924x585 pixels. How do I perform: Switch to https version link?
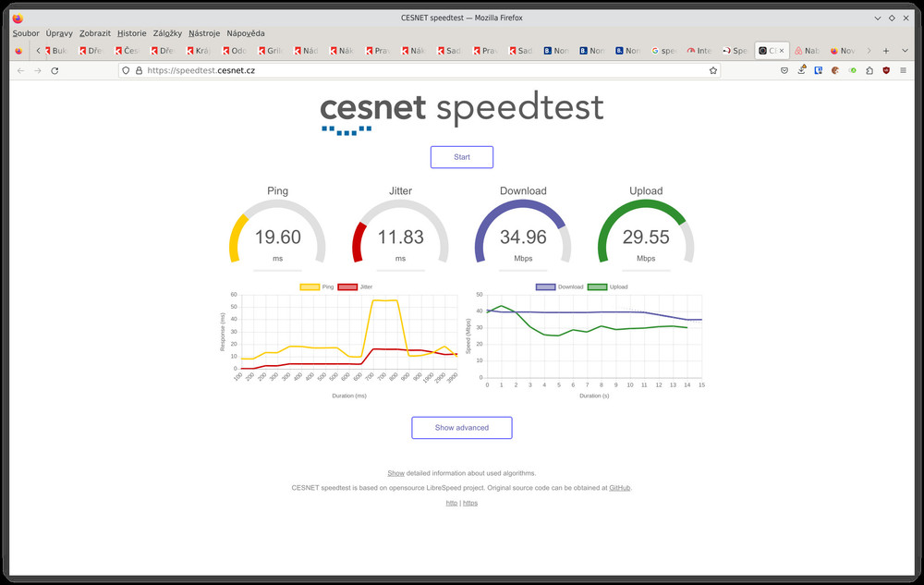(x=470, y=503)
